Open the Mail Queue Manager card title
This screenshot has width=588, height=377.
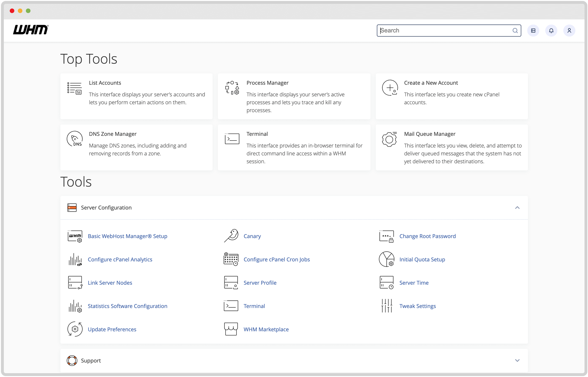click(430, 134)
